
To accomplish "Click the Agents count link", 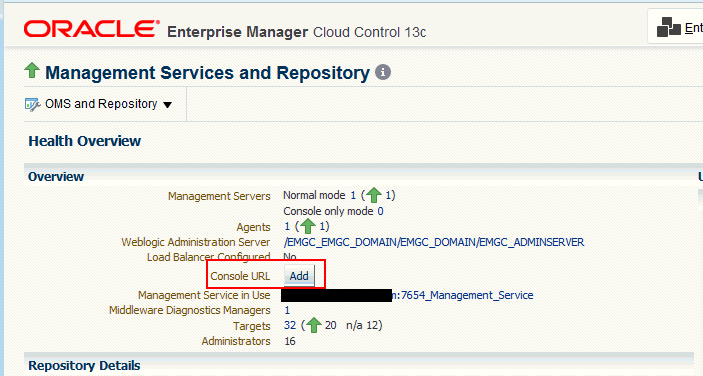I will click(287, 226).
